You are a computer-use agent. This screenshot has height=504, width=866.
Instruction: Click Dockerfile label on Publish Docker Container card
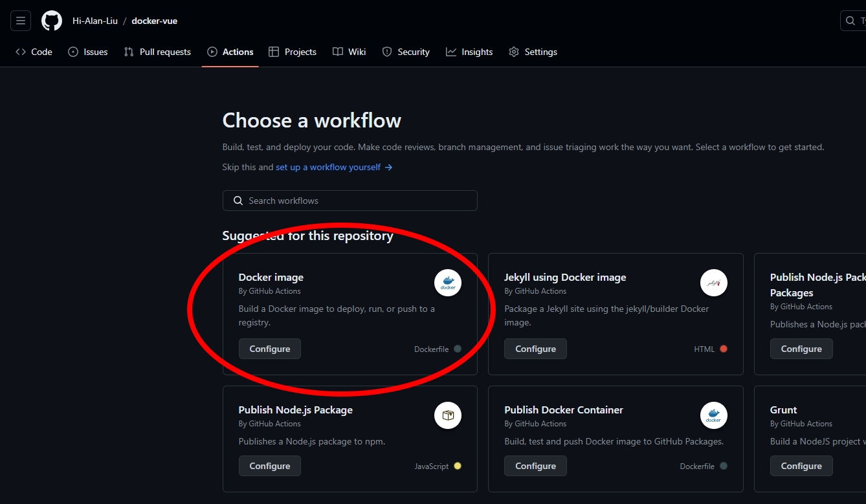pyautogui.click(x=697, y=466)
